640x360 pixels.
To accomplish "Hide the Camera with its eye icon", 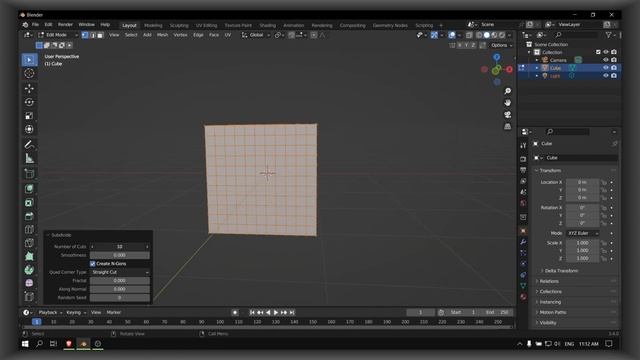I will point(606,60).
